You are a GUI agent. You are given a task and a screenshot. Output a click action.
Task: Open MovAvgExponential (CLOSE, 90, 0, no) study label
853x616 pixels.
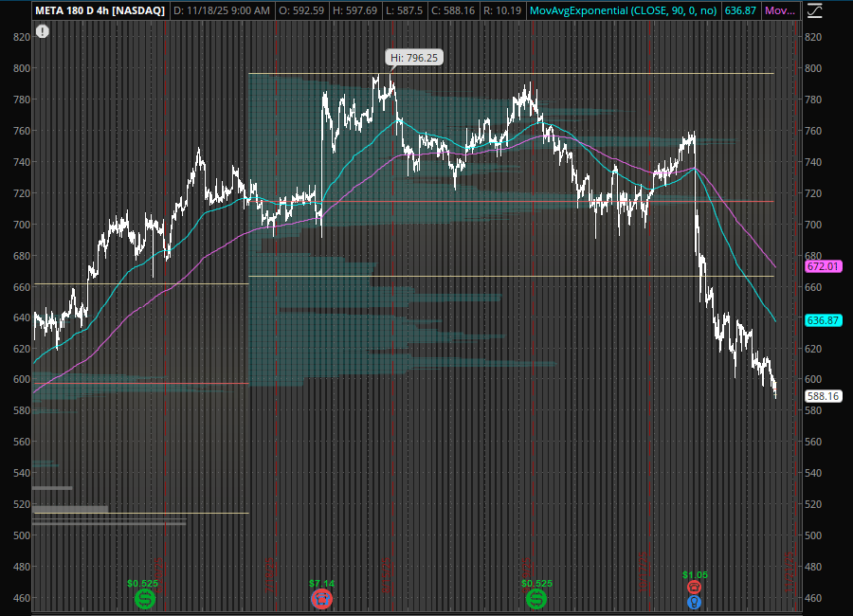[x=624, y=10]
